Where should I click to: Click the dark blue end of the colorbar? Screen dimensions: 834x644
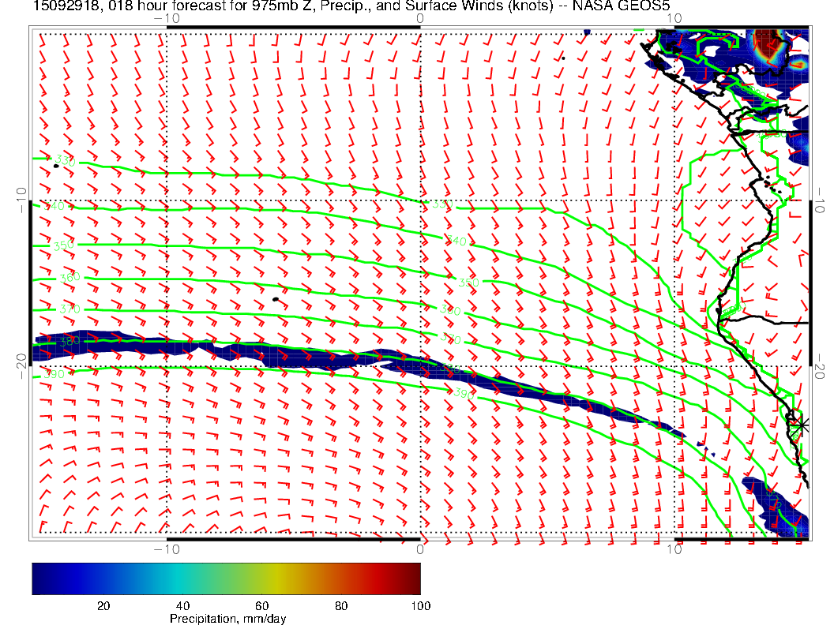[38, 578]
